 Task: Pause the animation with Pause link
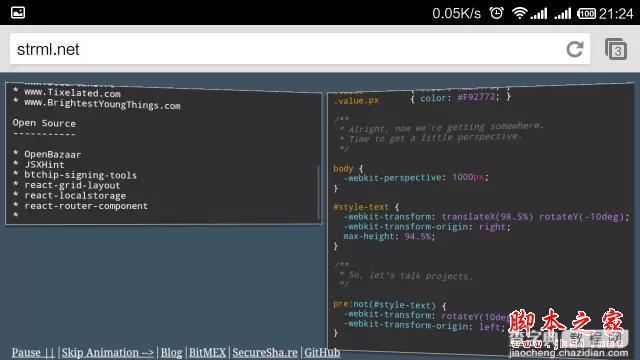(x=33, y=352)
